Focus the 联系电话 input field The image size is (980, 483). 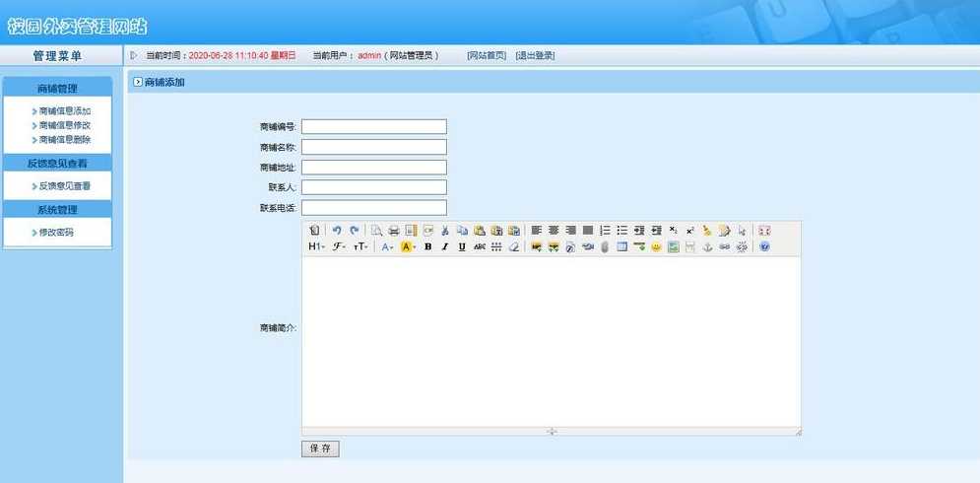374,208
